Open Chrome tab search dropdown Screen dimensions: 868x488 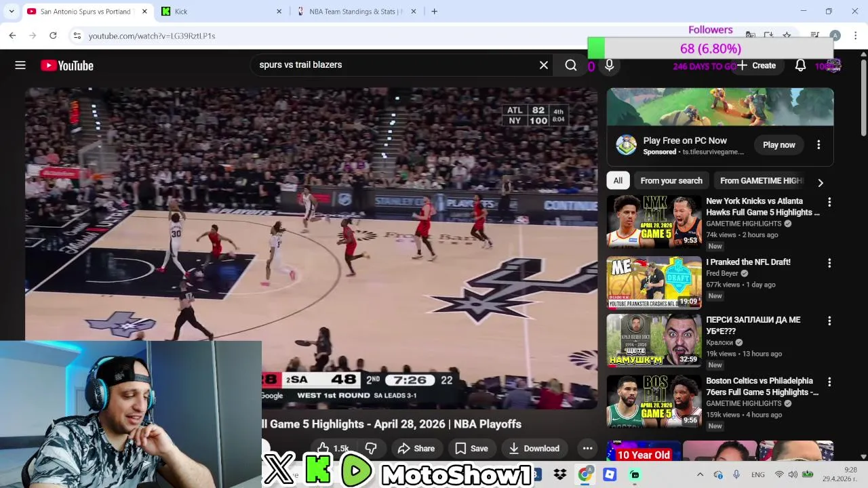[x=12, y=11]
